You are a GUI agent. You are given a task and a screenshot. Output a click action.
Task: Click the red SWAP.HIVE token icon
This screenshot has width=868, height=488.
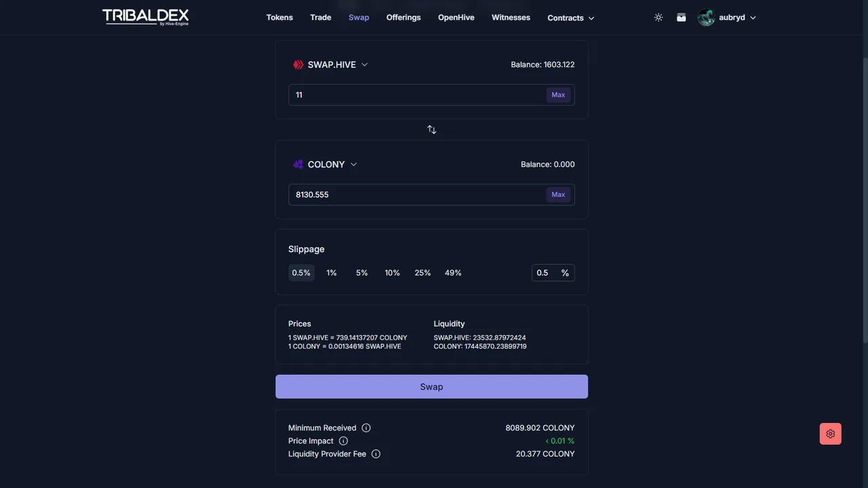(298, 64)
